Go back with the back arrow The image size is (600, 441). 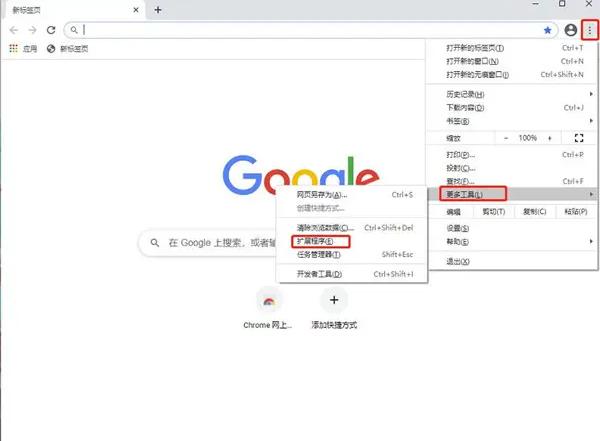pos(14,30)
